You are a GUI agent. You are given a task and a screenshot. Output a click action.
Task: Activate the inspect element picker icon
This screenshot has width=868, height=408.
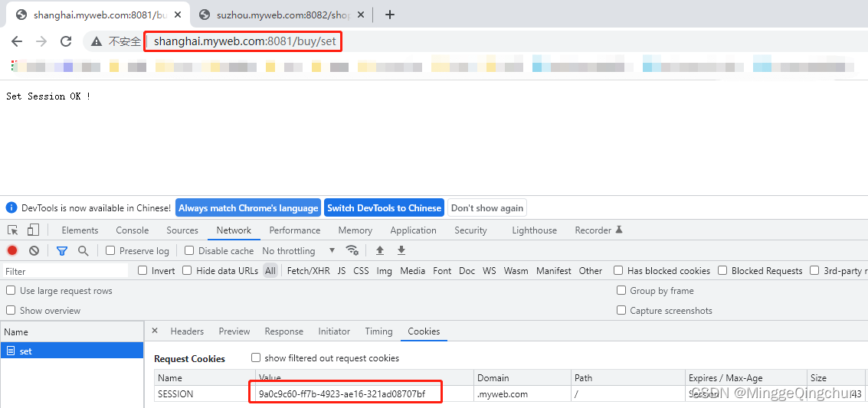point(13,230)
